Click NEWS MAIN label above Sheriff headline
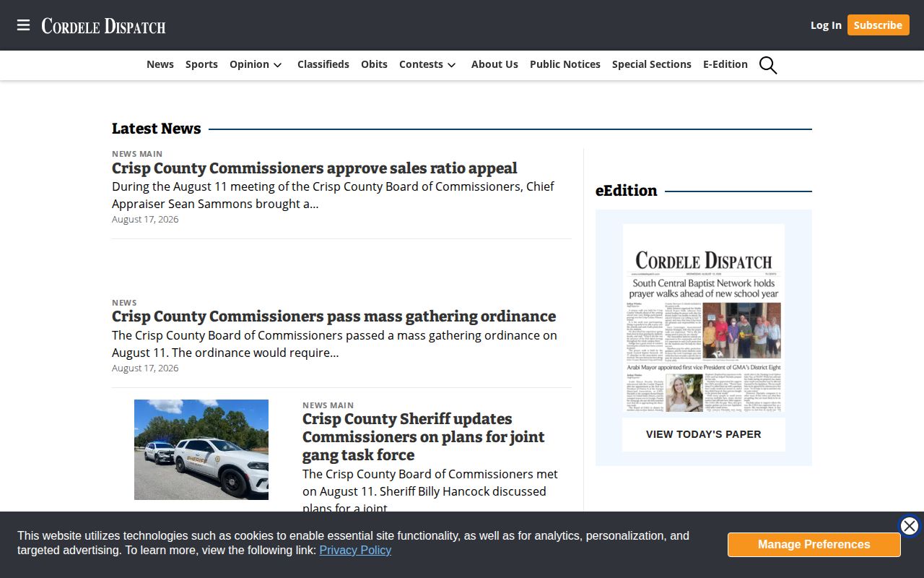The height and width of the screenshot is (578, 924). [x=328, y=405]
